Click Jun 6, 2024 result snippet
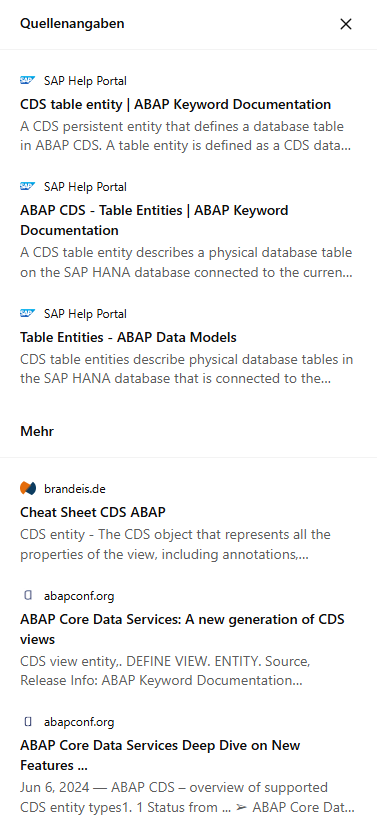Screen dimensions: 377x826 187,797
